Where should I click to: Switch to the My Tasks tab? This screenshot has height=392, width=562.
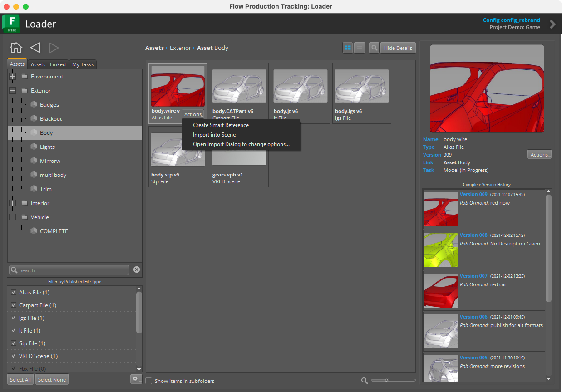click(x=83, y=64)
